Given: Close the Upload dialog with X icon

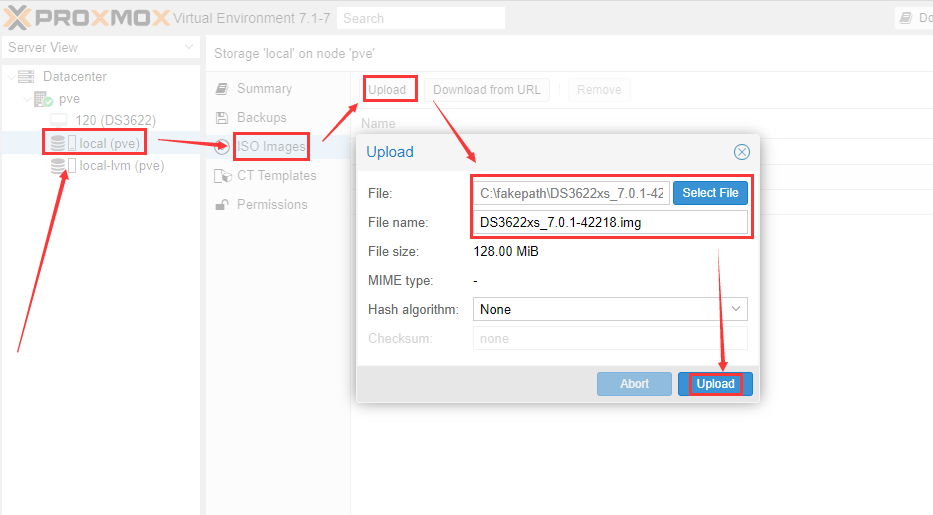Looking at the screenshot, I should (x=741, y=152).
